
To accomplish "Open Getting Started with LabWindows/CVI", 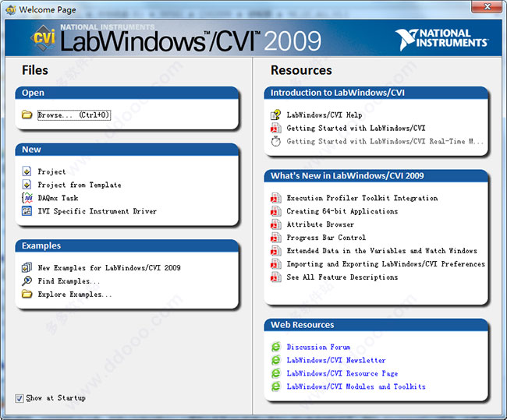I will [x=356, y=129].
